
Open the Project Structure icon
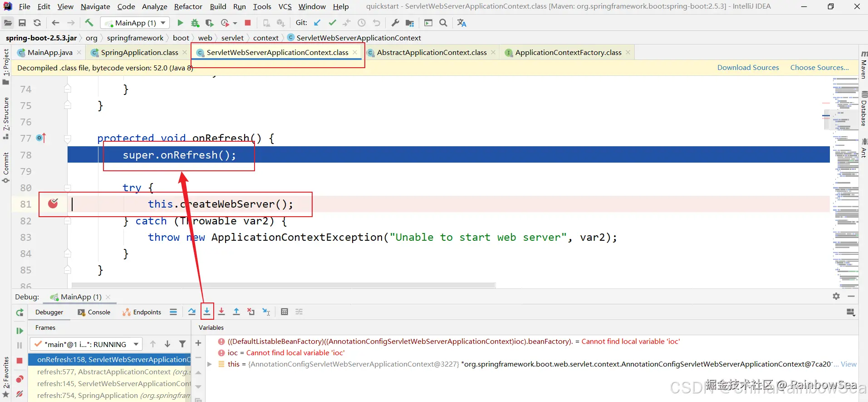pos(410,23)
